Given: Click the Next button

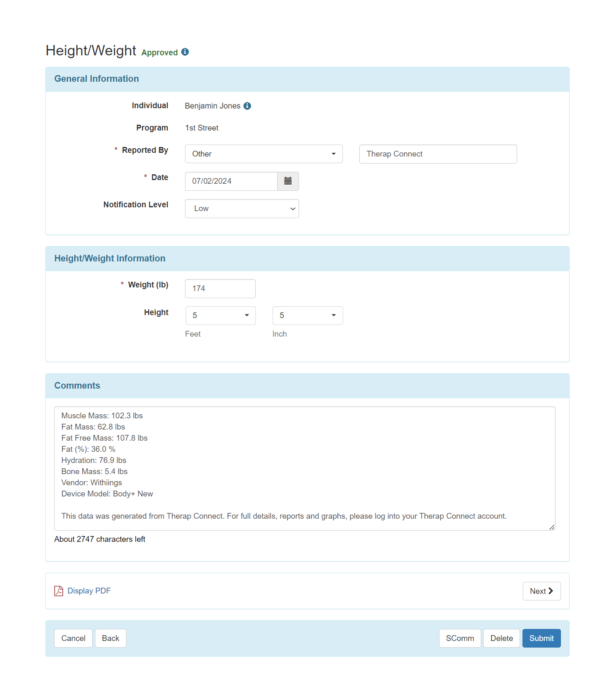Looking at the screenshot, I should coord(541,591).
